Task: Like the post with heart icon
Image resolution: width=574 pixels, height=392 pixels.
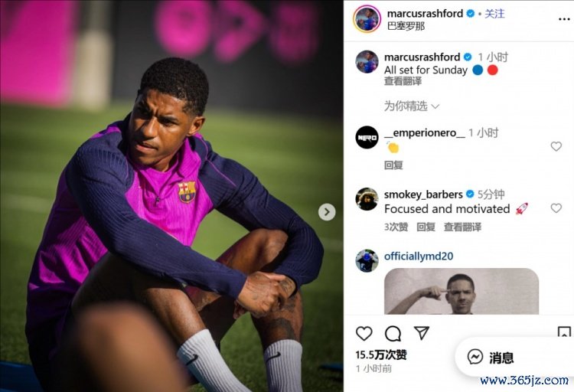Action: [x=364, y=333]
